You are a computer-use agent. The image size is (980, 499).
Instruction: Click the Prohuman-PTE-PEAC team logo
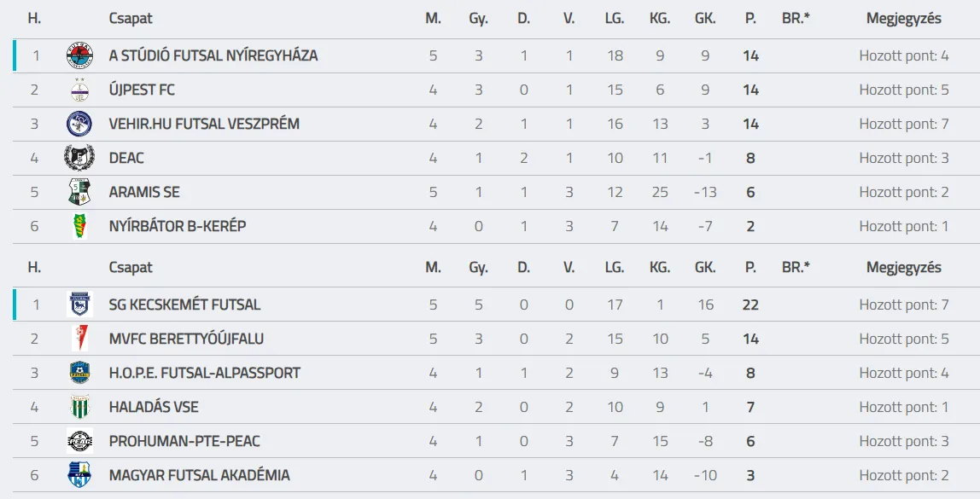tap(79, 442)
